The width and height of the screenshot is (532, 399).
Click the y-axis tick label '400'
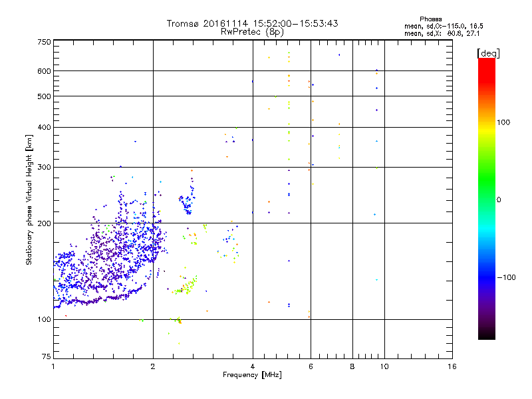point(45,128)
